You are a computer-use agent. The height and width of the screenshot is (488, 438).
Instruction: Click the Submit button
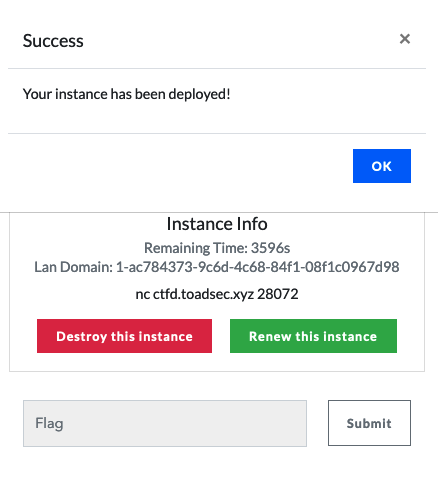point(369,423)
